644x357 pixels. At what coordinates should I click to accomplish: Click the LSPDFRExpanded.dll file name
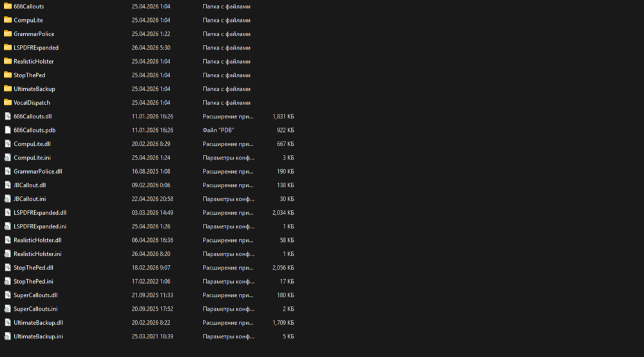click(x=40, y=212)
